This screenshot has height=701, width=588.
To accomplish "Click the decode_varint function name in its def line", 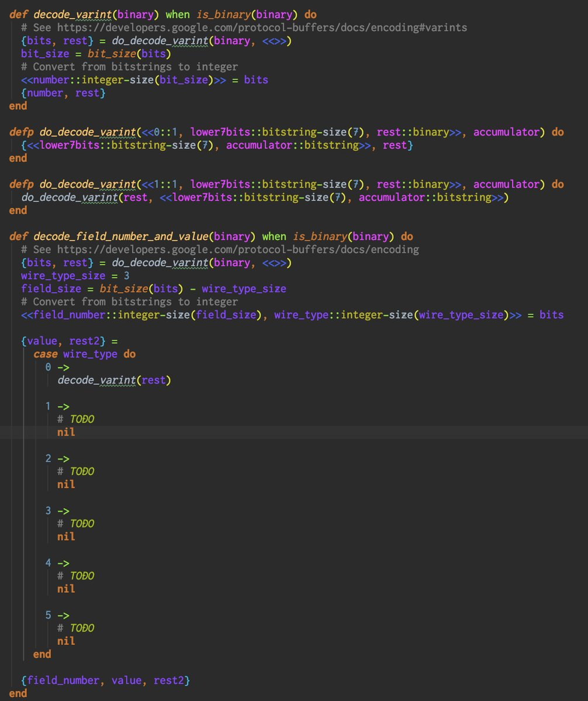I will (71, 14).
